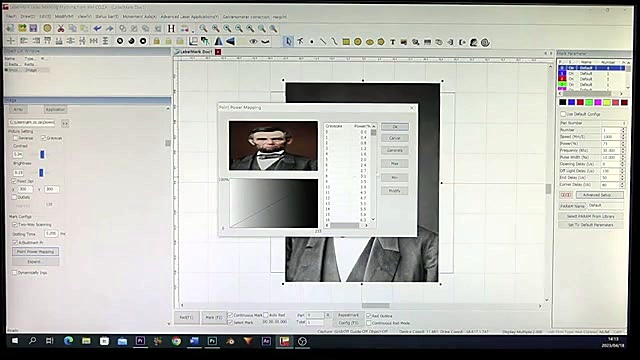
Task: Select the arrow pick tool
Action: [x=289, y=41]
